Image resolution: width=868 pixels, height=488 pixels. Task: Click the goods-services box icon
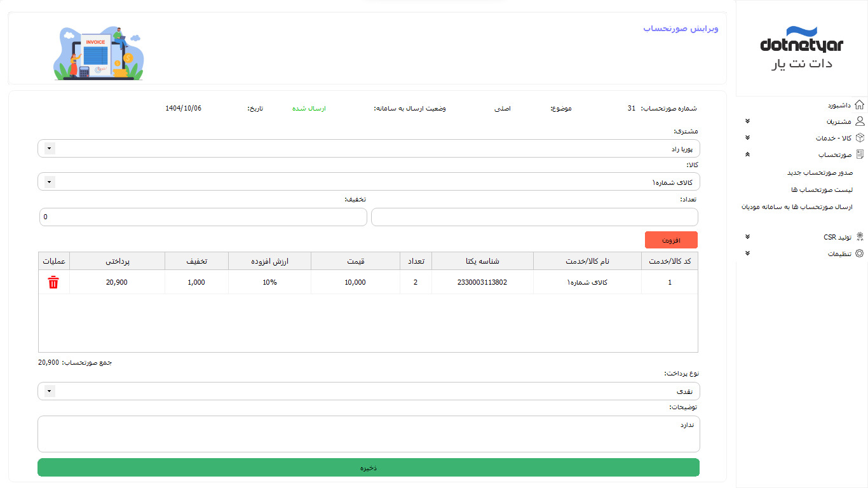click(x=860, y=138)
